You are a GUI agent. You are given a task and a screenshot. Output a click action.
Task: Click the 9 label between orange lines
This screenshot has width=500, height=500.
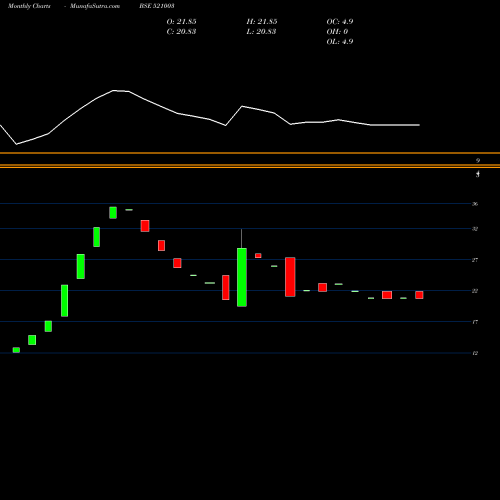[478, 160]
